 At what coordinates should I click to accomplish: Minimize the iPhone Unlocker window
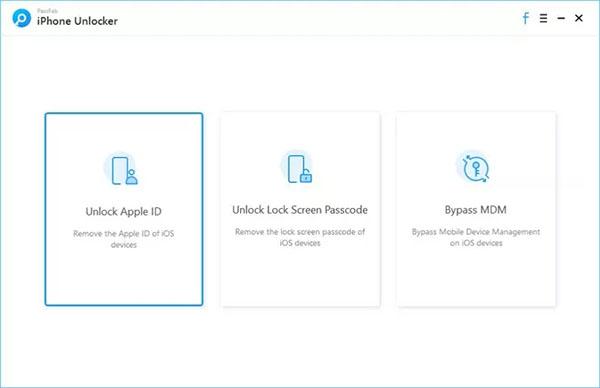tap(561, 18)
